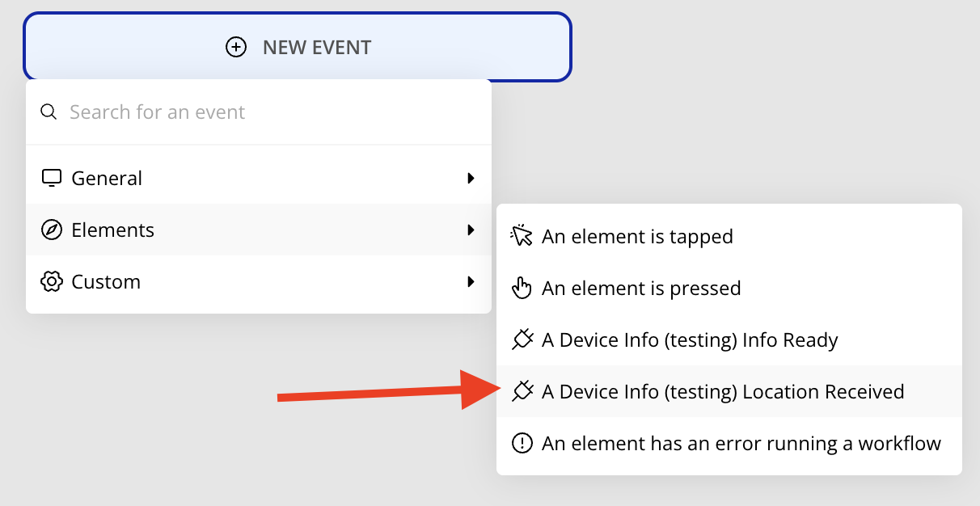
Task: Click the gear icon beside Custom
Action: point(52,281)
